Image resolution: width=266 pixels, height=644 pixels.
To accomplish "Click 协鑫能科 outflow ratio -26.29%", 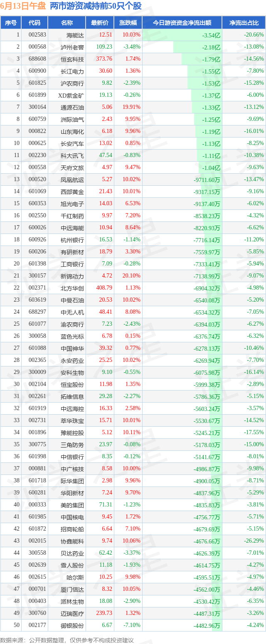I will point(254,541).
